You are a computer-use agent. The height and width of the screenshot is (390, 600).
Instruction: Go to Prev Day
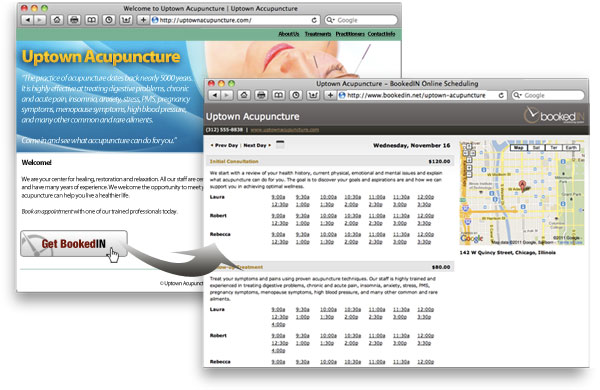(225, 145)
